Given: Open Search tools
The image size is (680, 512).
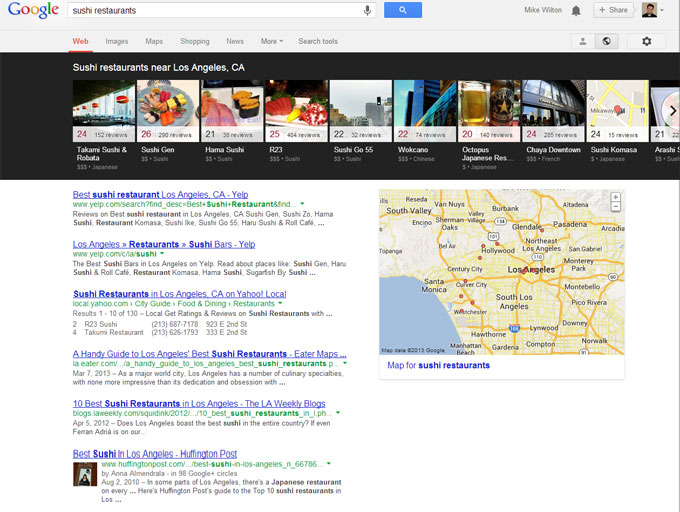Looking at the screenshot, I should (x=317, y=41).
